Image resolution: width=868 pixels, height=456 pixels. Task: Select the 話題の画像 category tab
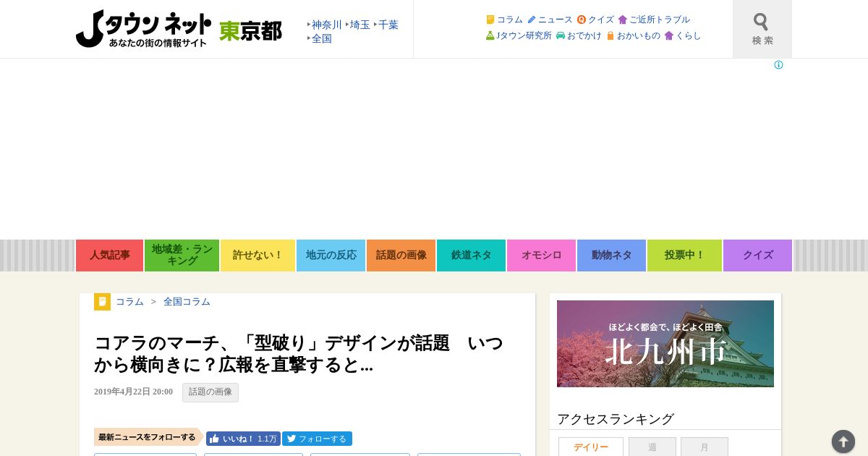coord(401,256)
